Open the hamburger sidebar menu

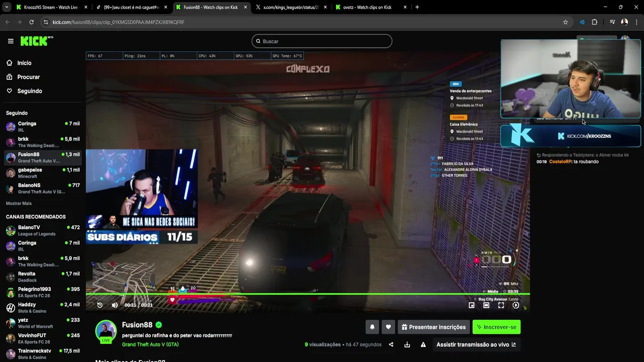11,41
